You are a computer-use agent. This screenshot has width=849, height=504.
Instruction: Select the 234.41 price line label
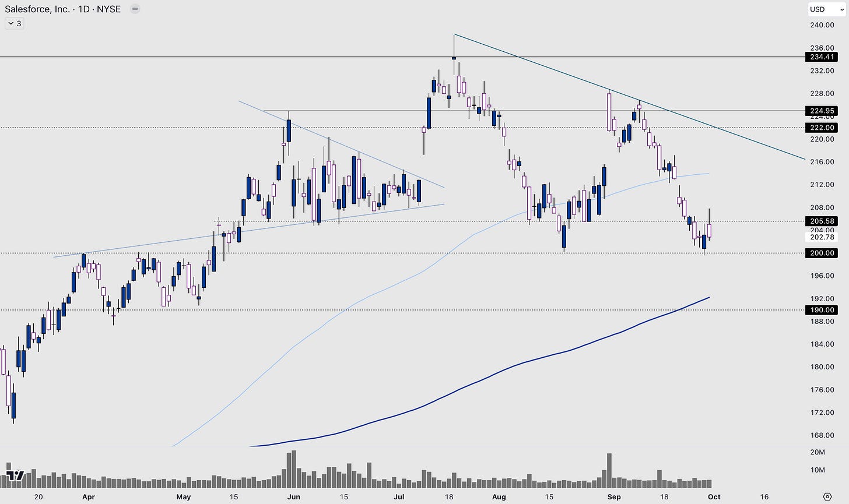pos(822,57)
